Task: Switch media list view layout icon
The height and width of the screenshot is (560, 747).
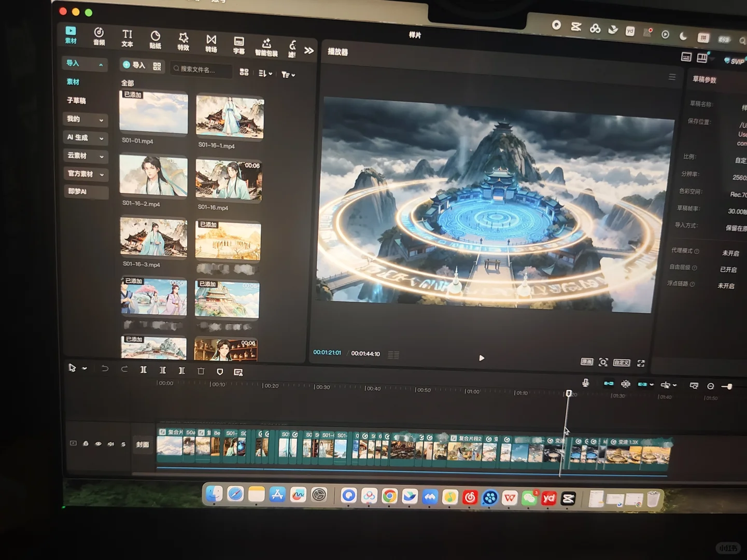Action: pos(244,72)
